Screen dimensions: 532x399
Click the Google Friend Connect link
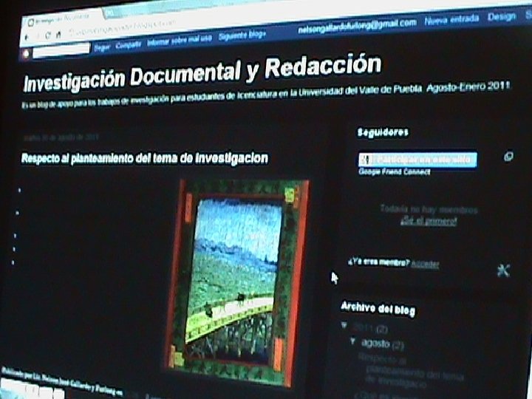(395, 171)
